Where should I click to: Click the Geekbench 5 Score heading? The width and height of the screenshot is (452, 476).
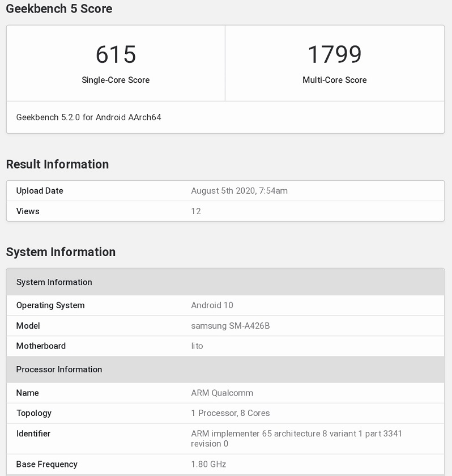(x=59, y=8)
